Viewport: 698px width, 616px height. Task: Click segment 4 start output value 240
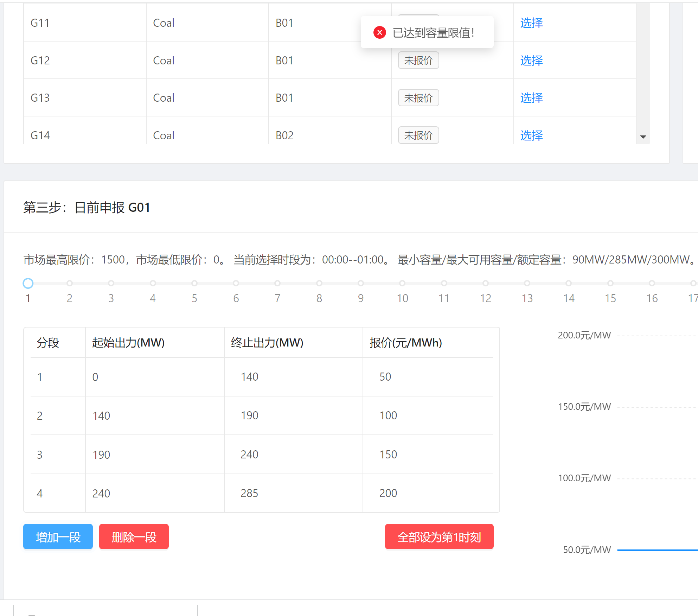[101, 494]
